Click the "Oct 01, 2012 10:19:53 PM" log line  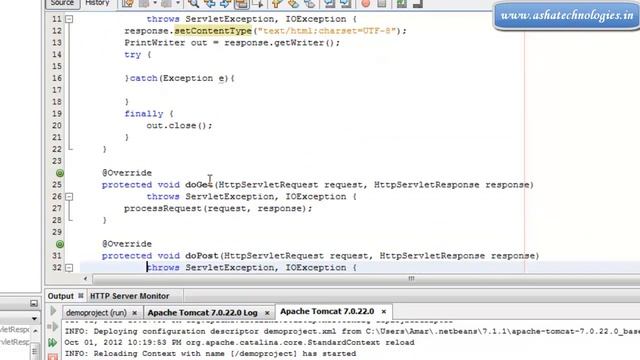(x=239, y=342)
